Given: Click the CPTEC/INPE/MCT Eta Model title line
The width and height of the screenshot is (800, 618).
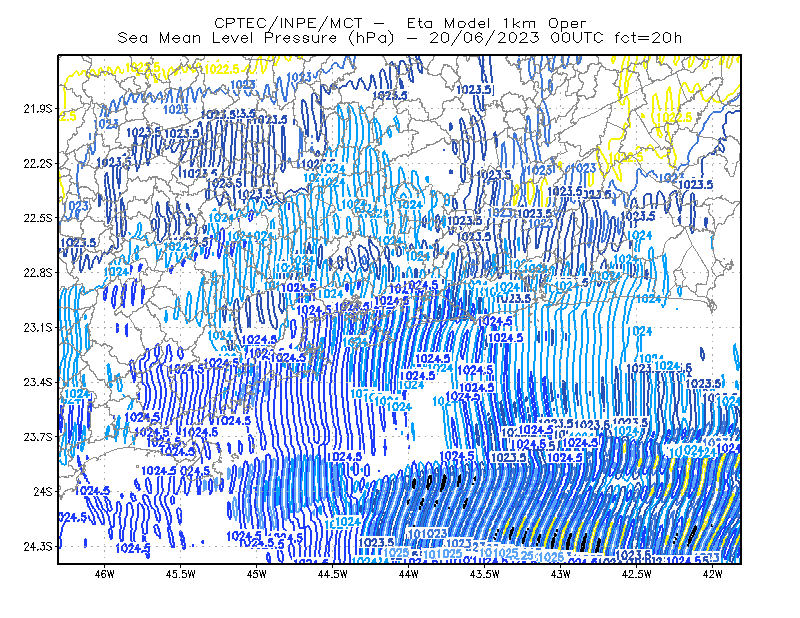Looking at the screenshot, I should tap(400, 23).
